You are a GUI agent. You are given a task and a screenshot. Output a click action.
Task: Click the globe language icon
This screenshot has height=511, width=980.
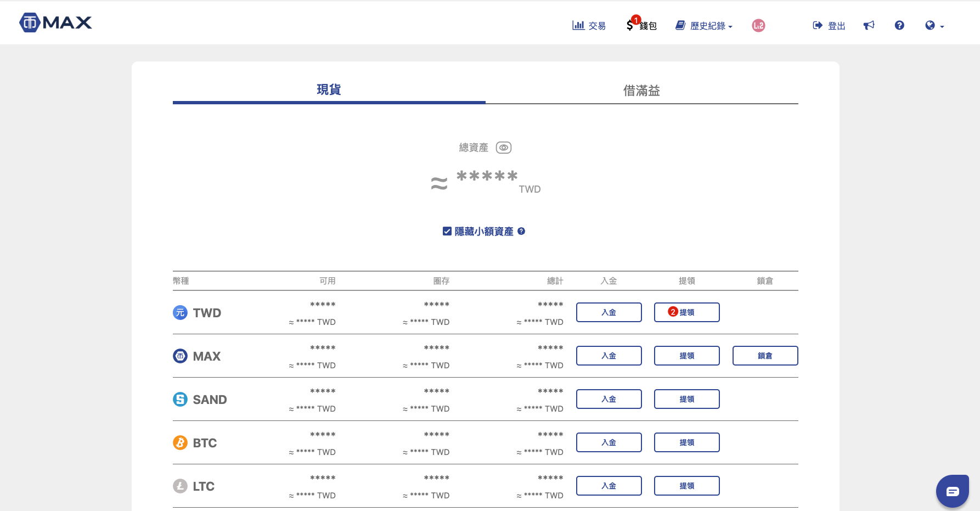tap(930, 25)
